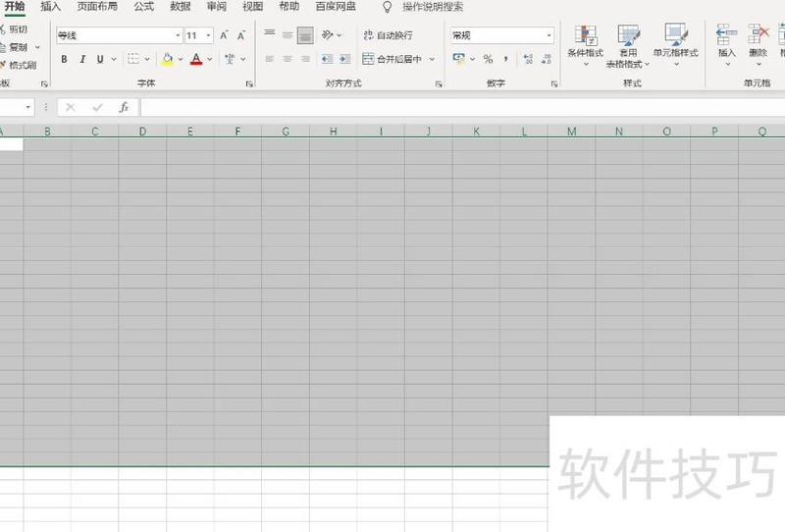Click cancel X in formula bar
785x532 pixels.
pos(70,107)
